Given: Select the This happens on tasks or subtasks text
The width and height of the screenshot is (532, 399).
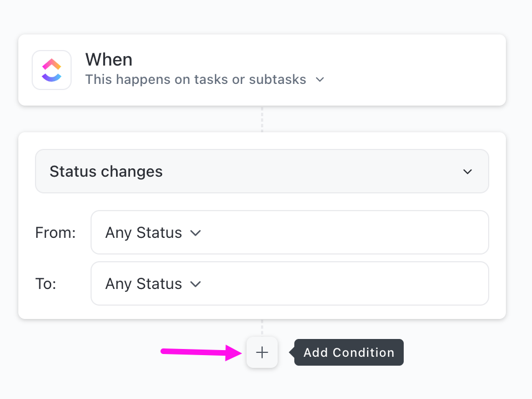Looking at the screenshot, I should [195, 79].
